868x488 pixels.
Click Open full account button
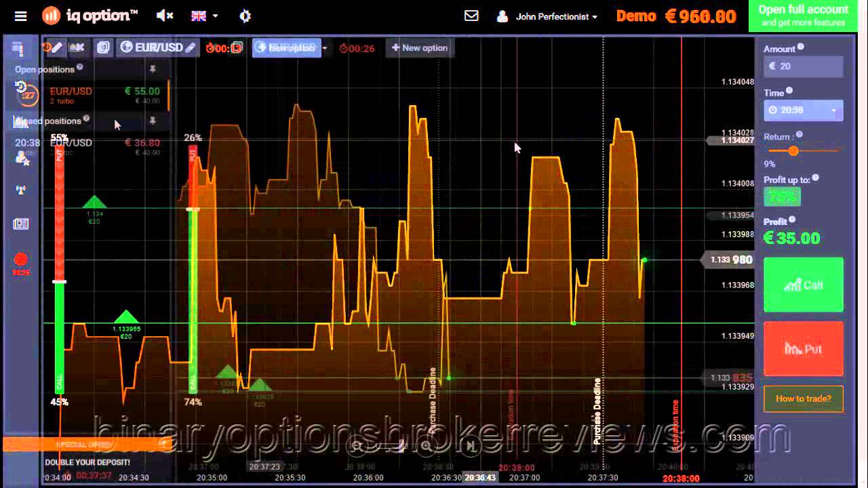(803, 16)
